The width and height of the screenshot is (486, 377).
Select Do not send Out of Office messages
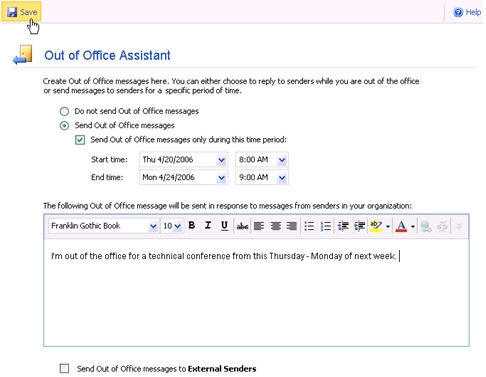tap(64, 111)
